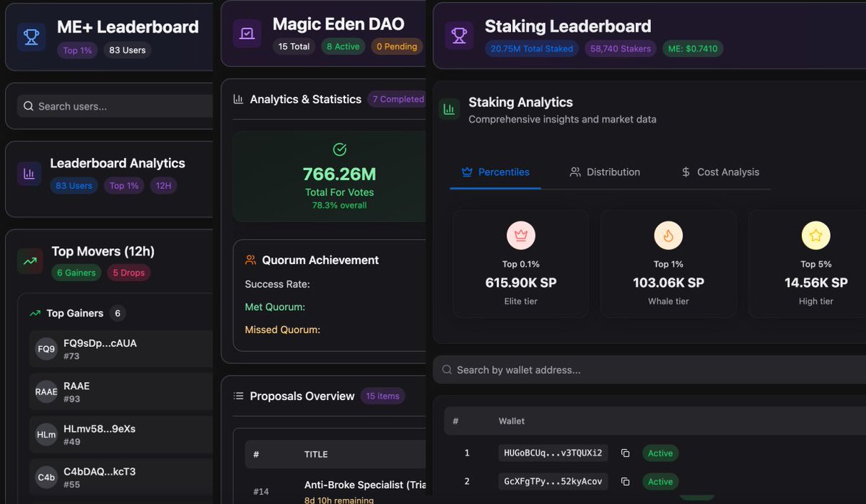Click the small Top Gainers arrow icon
Image resolution: width=866 pixels, height=504 pixels.
(x=35, y=314)
